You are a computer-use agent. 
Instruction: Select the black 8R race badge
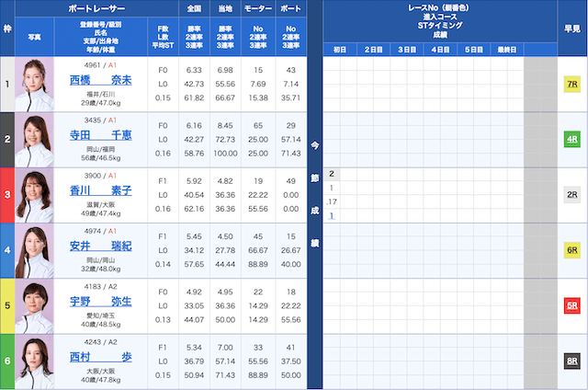[x=571, y=361]
